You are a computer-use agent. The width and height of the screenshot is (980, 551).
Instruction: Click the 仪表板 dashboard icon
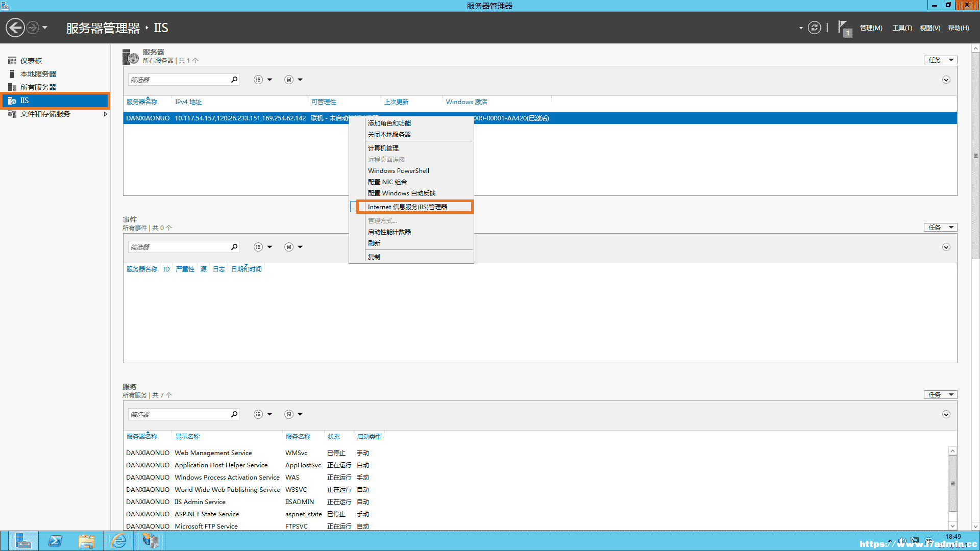(x=12, y=61)
